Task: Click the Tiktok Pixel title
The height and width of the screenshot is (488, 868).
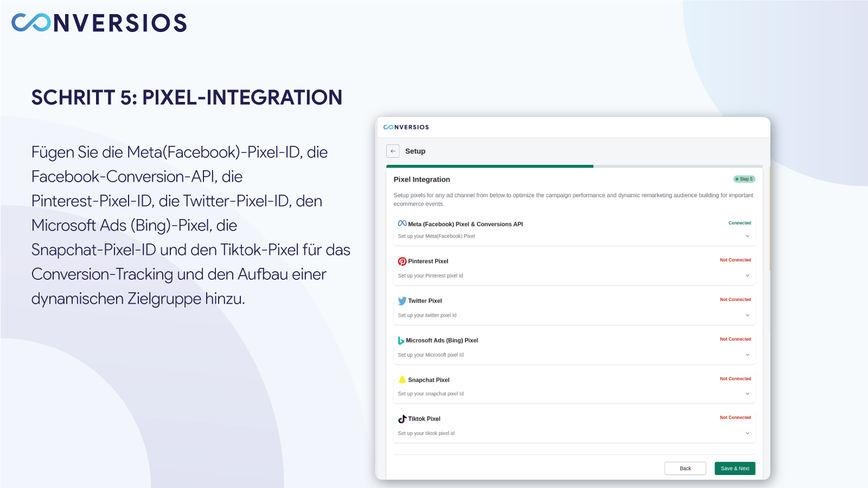Action: (424, 419)
